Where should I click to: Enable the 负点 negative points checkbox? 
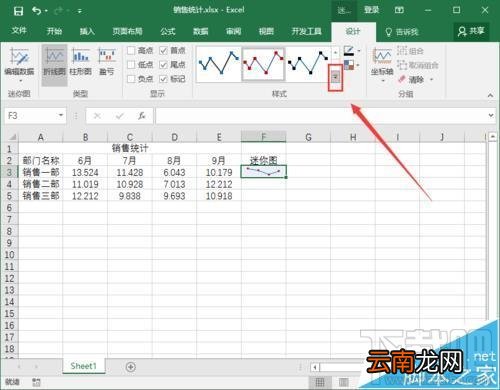[x=131, y=79]
